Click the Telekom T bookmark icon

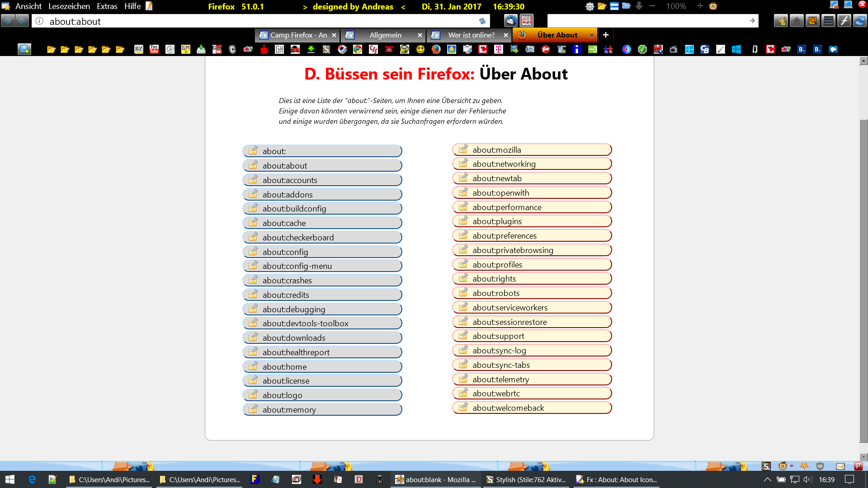tap(499, 49)
